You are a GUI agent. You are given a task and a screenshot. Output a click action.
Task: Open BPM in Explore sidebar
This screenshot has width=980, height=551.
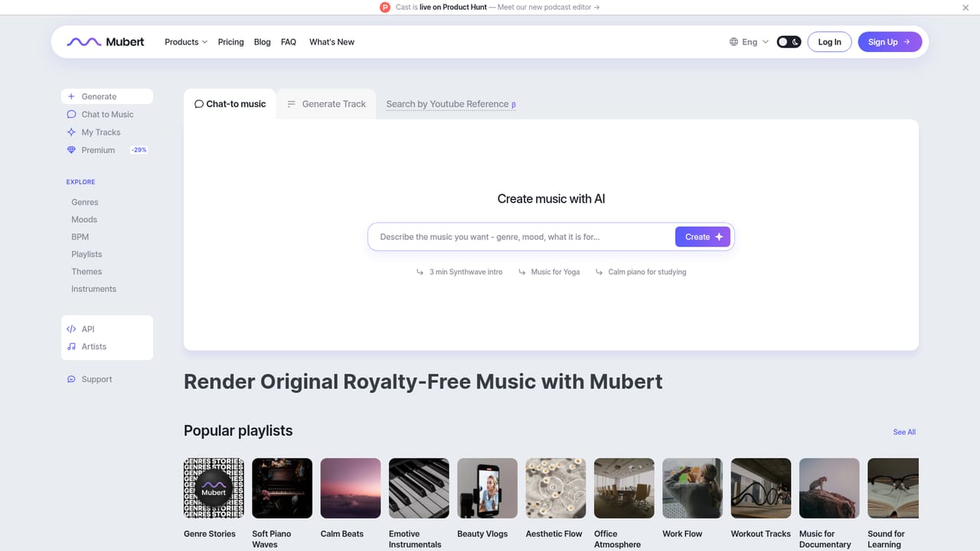point(80,237)
